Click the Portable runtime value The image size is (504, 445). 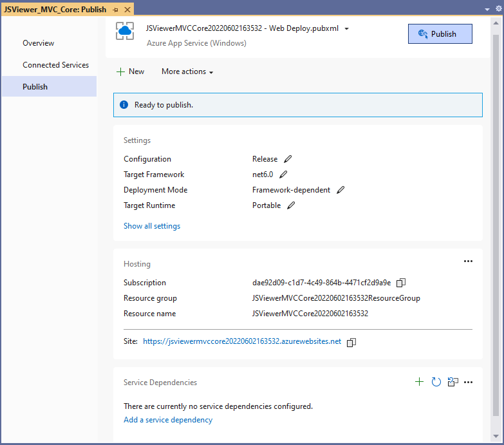pyautogui.click(x=266, y=205)
